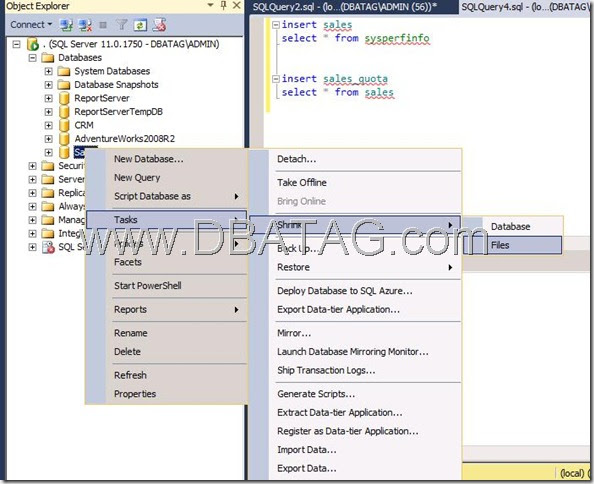Open the Shrink submenu
Image resolution: width=594 pixels, height=484 pixels.
(355, 225)
